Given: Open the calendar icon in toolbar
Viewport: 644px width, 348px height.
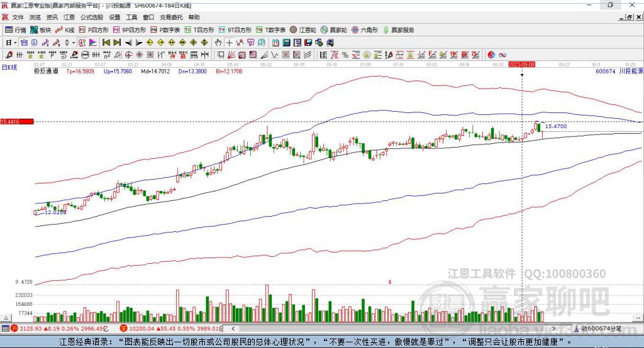Looking at the screenshot, I should 275,43.
